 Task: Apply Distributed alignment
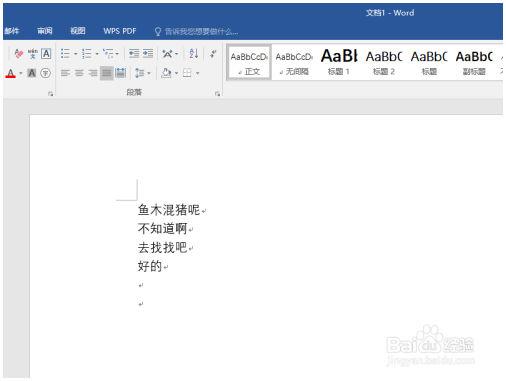120,73
